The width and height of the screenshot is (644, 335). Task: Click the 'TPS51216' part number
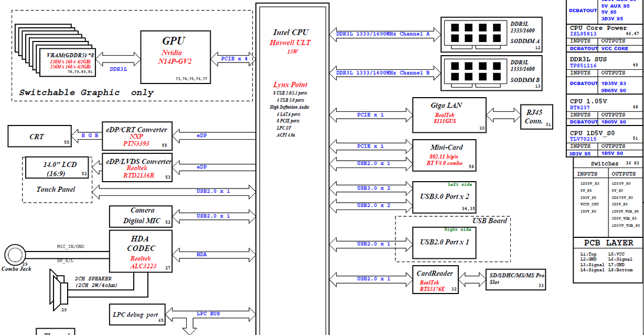583,66
